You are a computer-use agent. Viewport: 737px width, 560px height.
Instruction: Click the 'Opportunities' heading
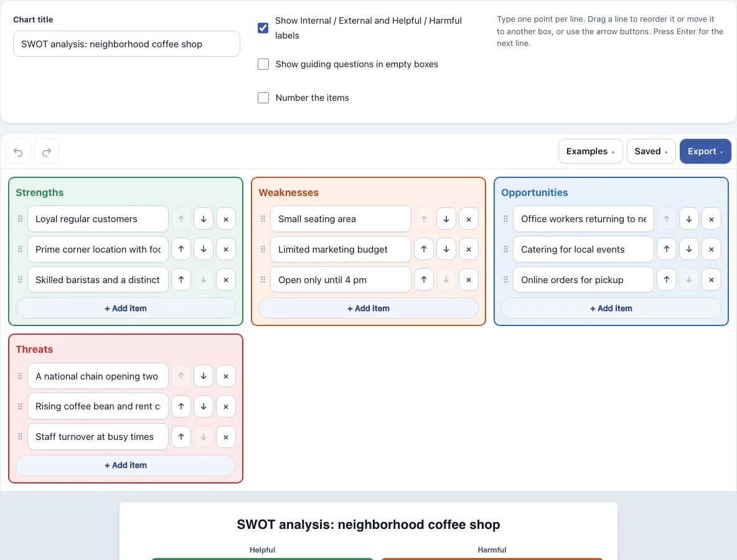point(535,193)
